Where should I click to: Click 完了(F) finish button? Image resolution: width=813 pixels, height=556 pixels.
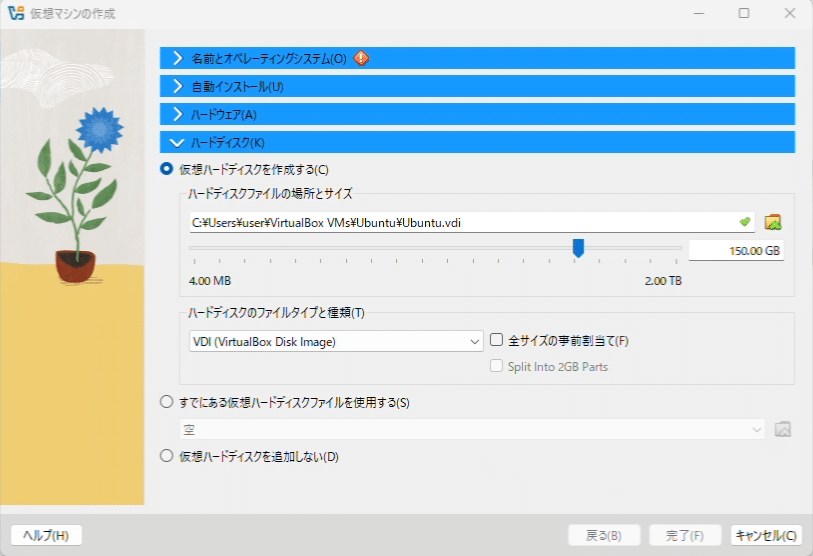685,535
